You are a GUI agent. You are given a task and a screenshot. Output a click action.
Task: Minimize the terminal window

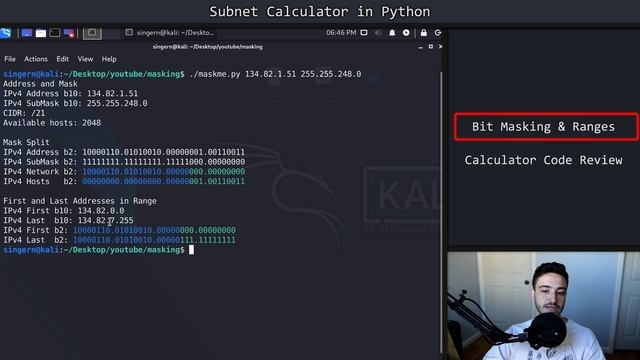click(x=420, y=47)
